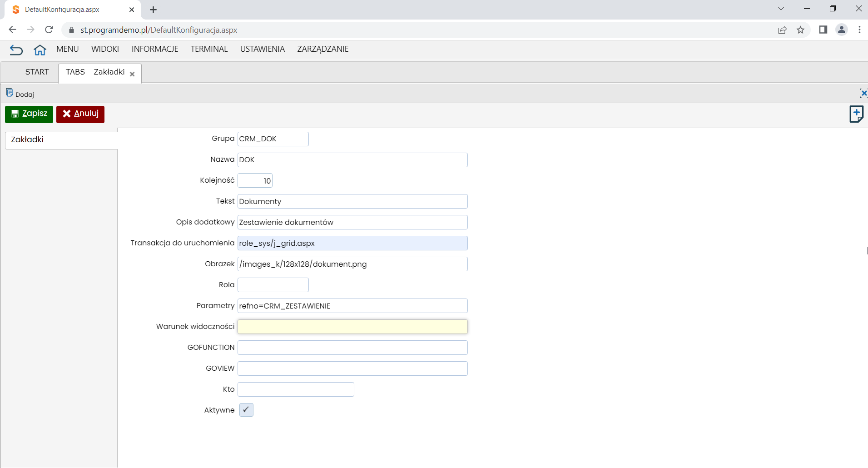Click the GOFUNCTION input field
The width and height of the screenshot is (868, 468).
pos(352,348)
